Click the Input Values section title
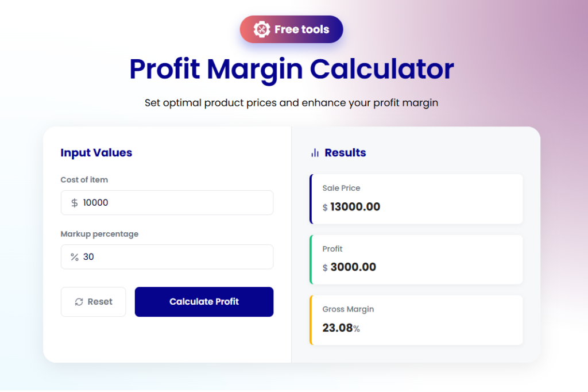Screen dimensions: 588x392 point(96,152)
